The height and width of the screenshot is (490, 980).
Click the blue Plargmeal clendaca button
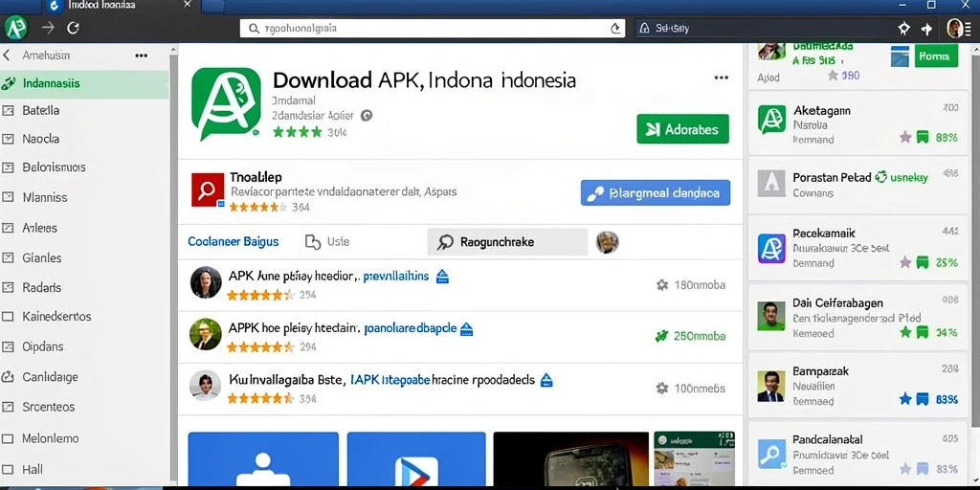click(x=655, y=193)
